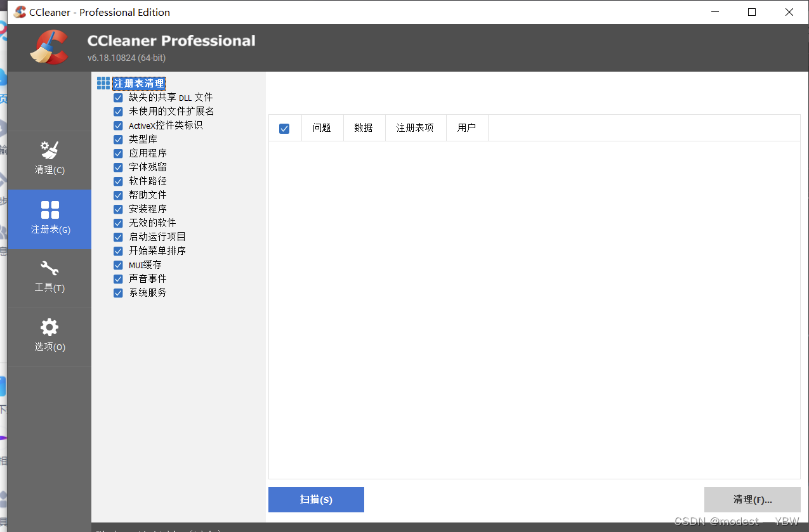Image resolution: width=809 pixels, height=532 pixels.
Task: Toggle the 声音事件 checkbox
Action: [x=118, y=279]
